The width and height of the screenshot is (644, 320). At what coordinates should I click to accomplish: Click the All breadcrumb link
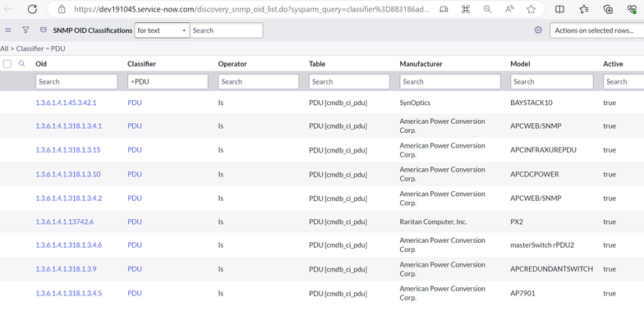click(x=4, y=48)
